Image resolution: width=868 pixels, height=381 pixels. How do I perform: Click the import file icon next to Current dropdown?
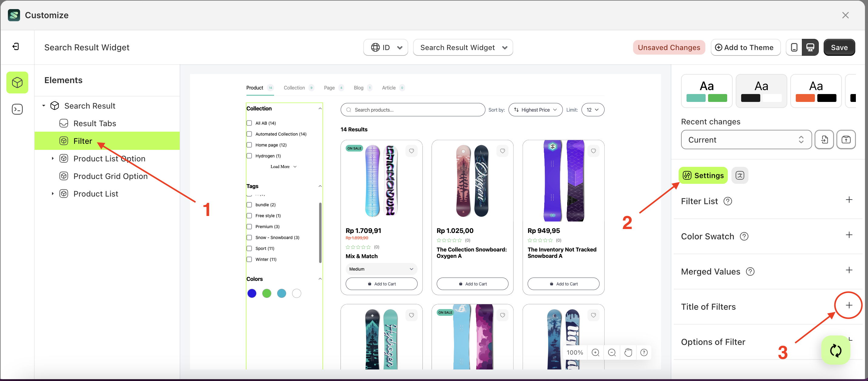[x=824, y=140]
